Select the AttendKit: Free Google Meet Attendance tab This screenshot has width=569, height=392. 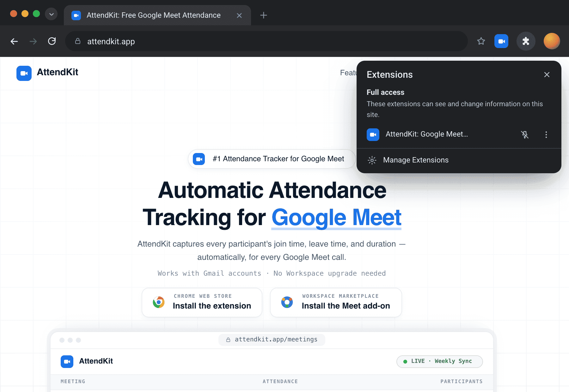pos(157,15)
